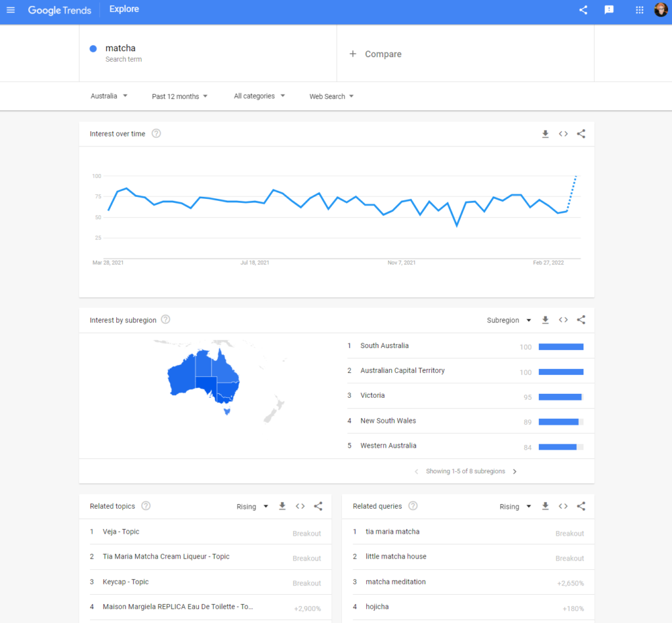Open the Google account avatar
Viewport: 672px width, 623px height.
tap(661, 10)
